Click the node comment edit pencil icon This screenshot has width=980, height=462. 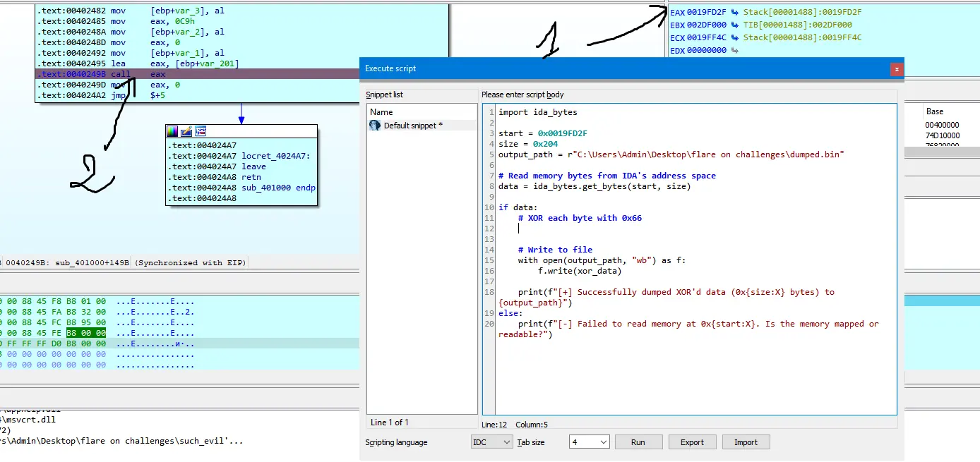pos(186,131)
